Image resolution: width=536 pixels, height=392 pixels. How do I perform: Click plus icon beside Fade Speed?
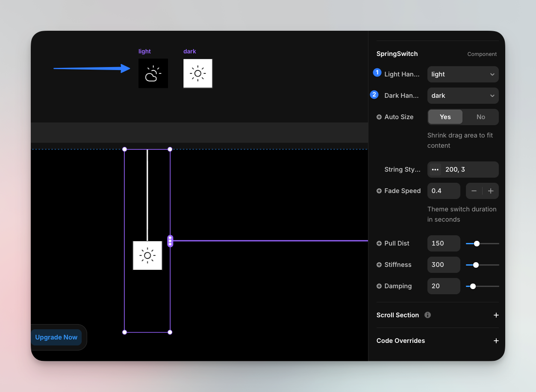coord(379,191)
